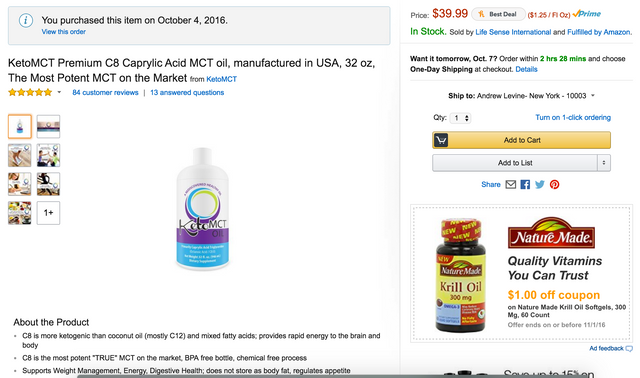Add the item to cart

tap(521, 140)
